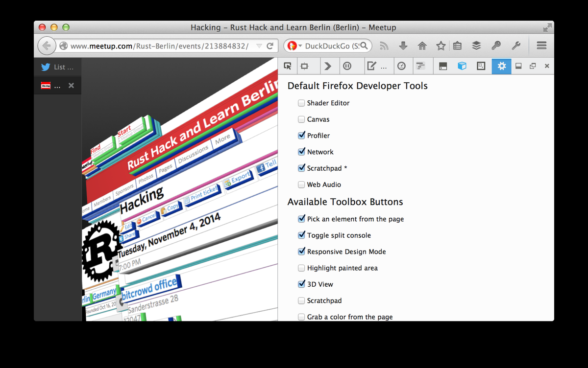
Task: Open the Network timeline panel
Action: pyautogui.click(x=420, y=66)
